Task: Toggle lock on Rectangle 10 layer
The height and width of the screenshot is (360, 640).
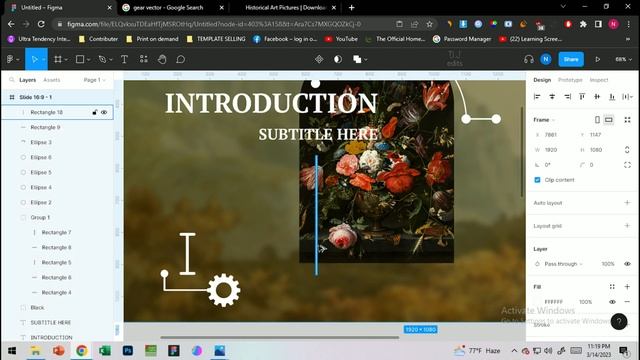Action: coord(95,112)
